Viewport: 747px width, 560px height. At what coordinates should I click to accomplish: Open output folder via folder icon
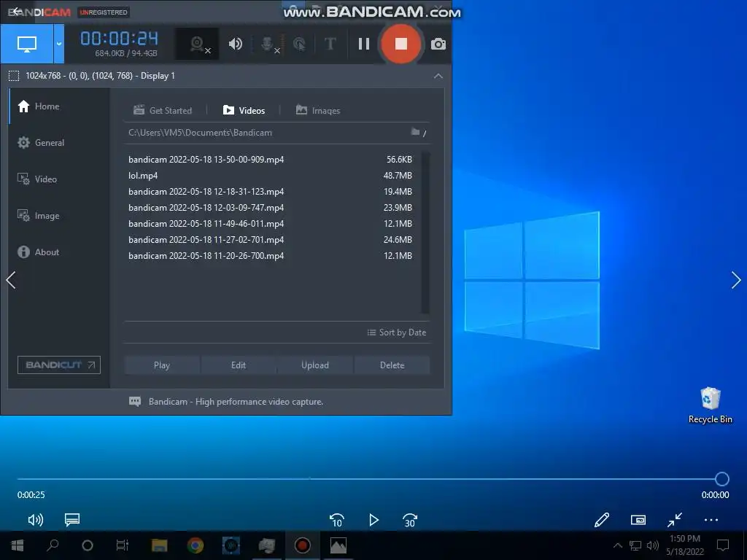[x=415, y=132]
